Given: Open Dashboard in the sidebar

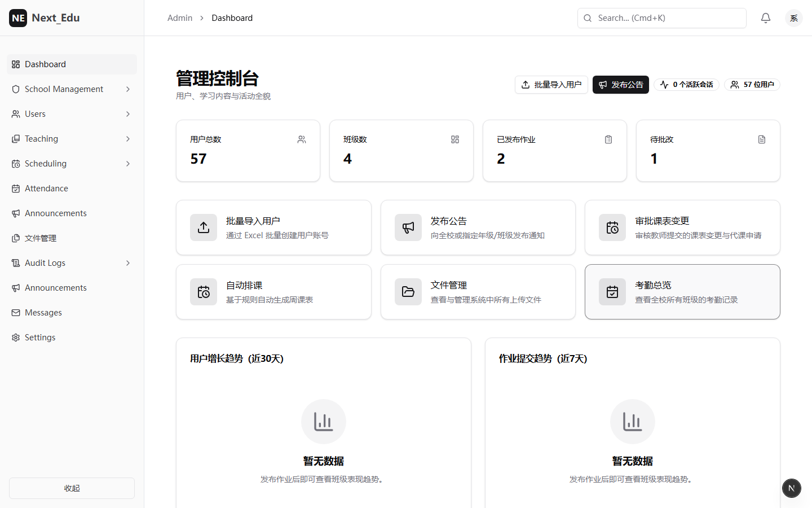Looking at the screenshot, I should click(72, 64).
